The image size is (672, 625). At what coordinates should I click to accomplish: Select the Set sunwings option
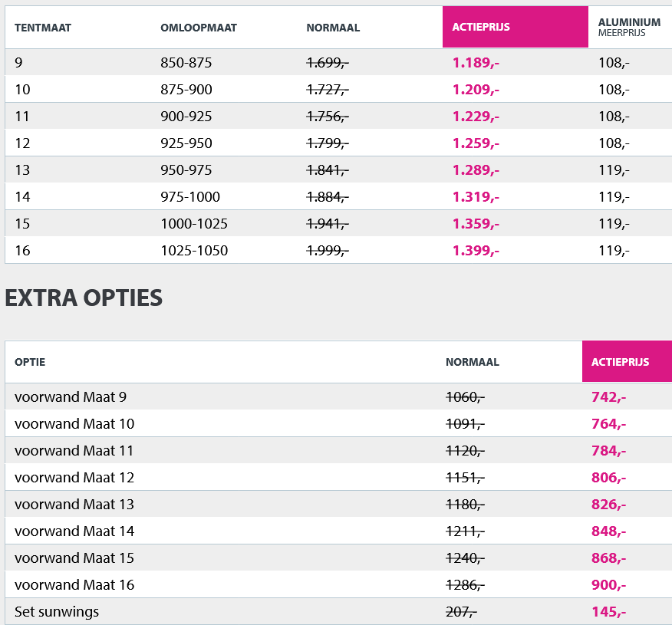(x=57, y=611)
